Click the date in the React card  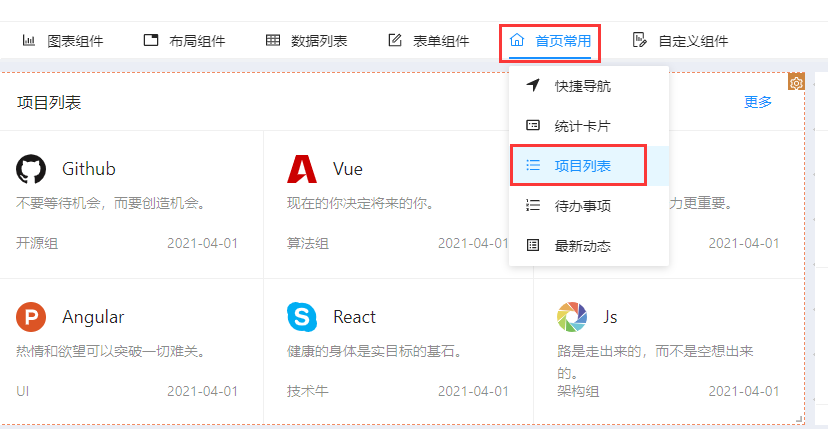[x=474, y=391]
